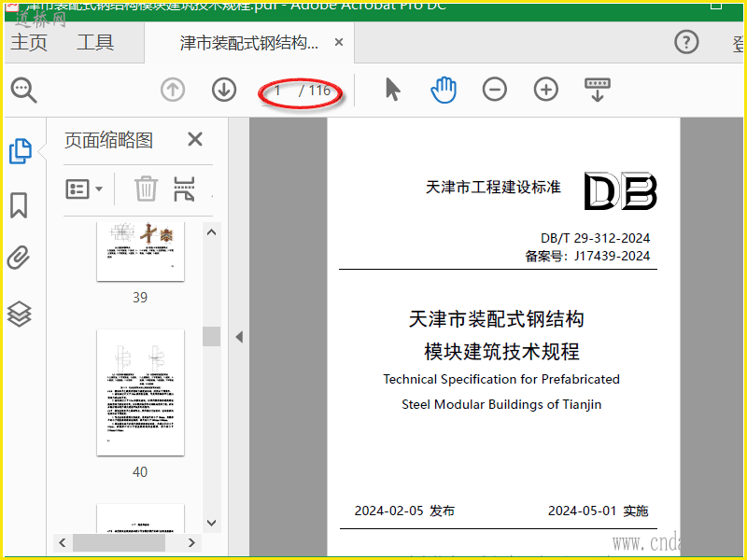Select the 津市装配式钢结构 document tab
The image size is (747, 560).
[249, 43]
